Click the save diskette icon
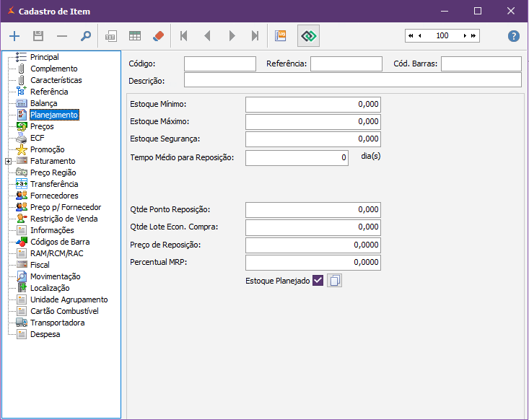This screenshot has width=529, height=420. pyautogui.click(x=38, y=36)
